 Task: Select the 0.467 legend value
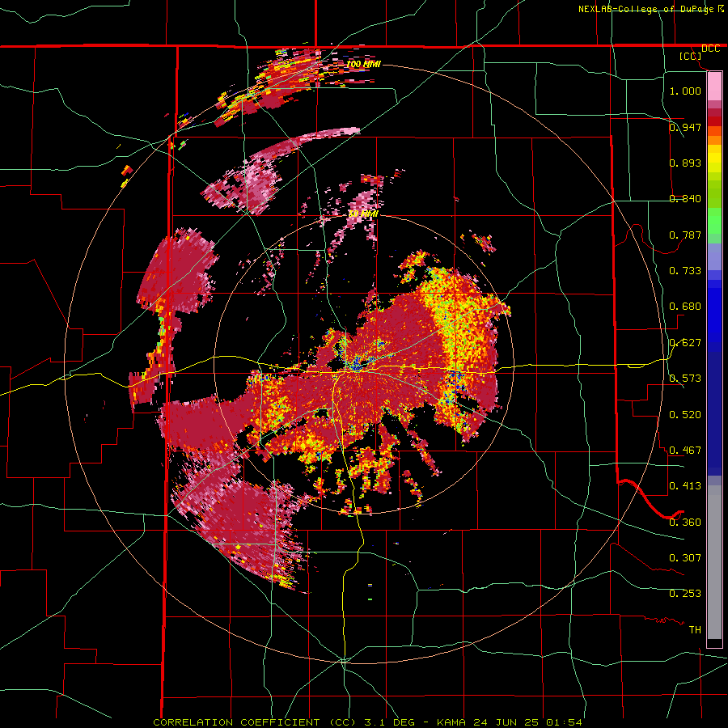(x=685, y=450)
